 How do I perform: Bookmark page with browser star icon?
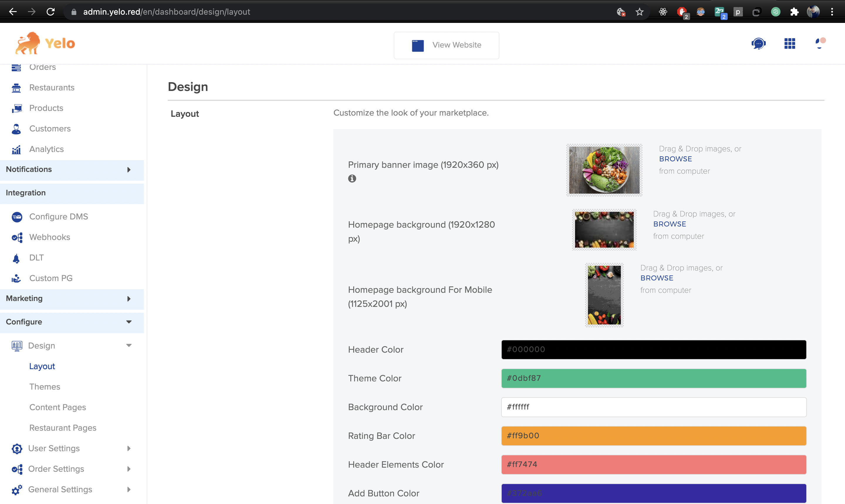click(x=640, y=12)
